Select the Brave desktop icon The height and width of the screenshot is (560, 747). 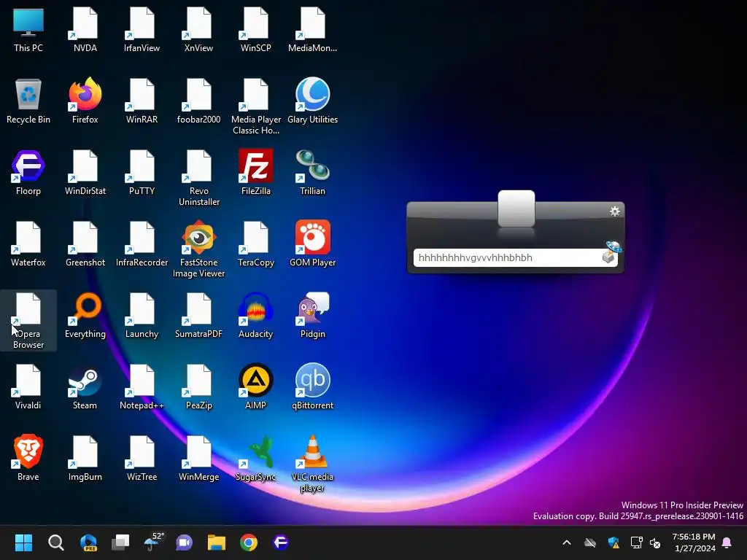coord(28,458)
